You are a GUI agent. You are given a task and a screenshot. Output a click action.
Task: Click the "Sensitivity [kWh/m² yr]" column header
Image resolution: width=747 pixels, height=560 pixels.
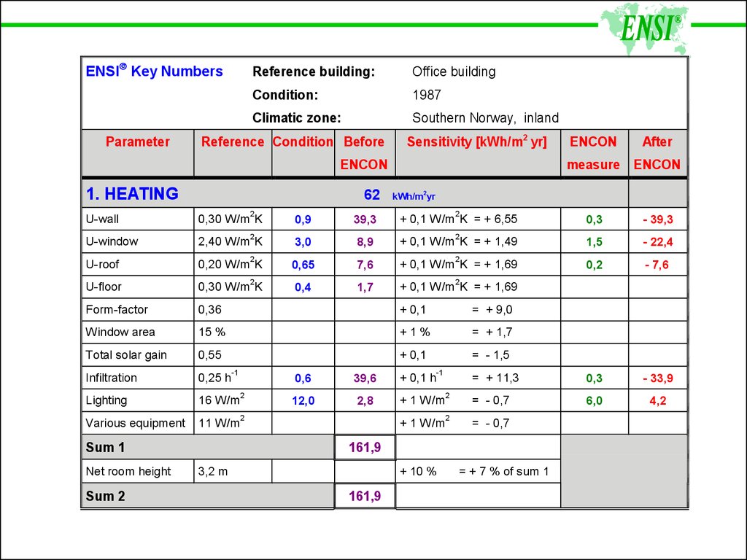pos(476,141)
